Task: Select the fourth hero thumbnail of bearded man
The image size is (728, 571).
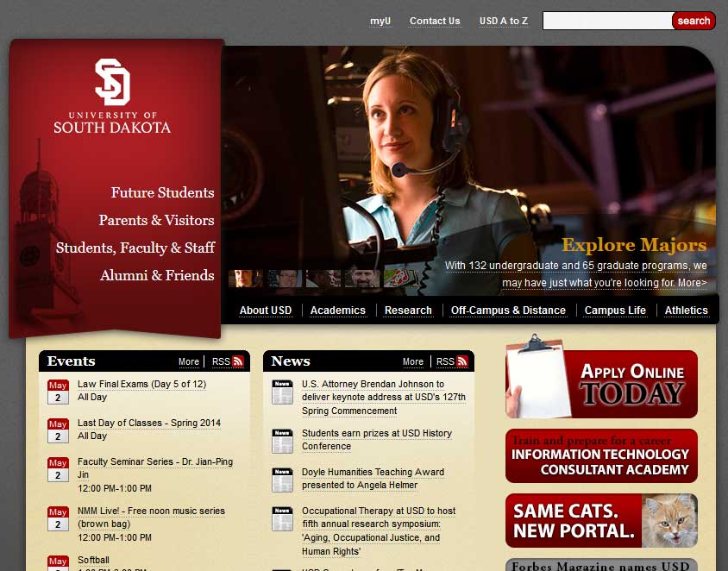Action: point(362,279)
